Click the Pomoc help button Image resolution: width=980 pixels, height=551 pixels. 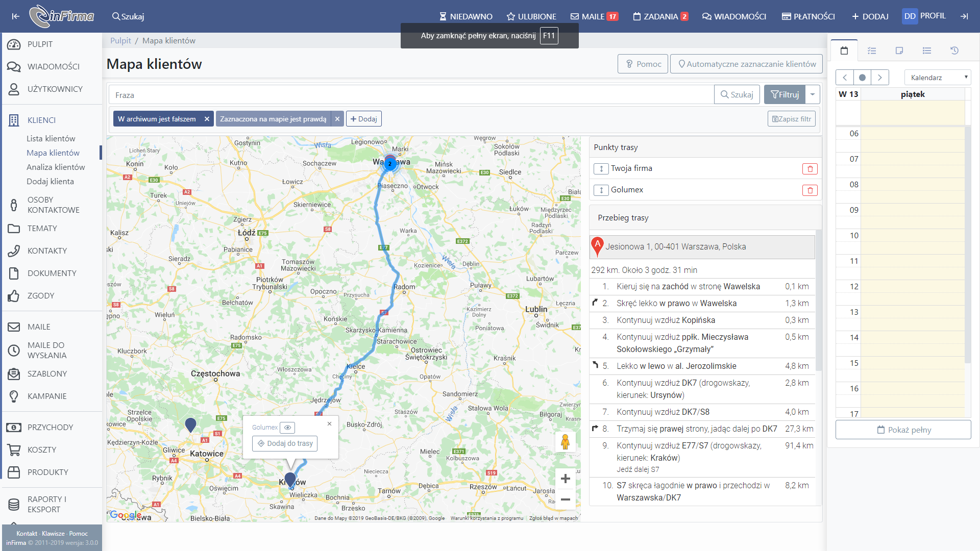(x=643, y=64)
